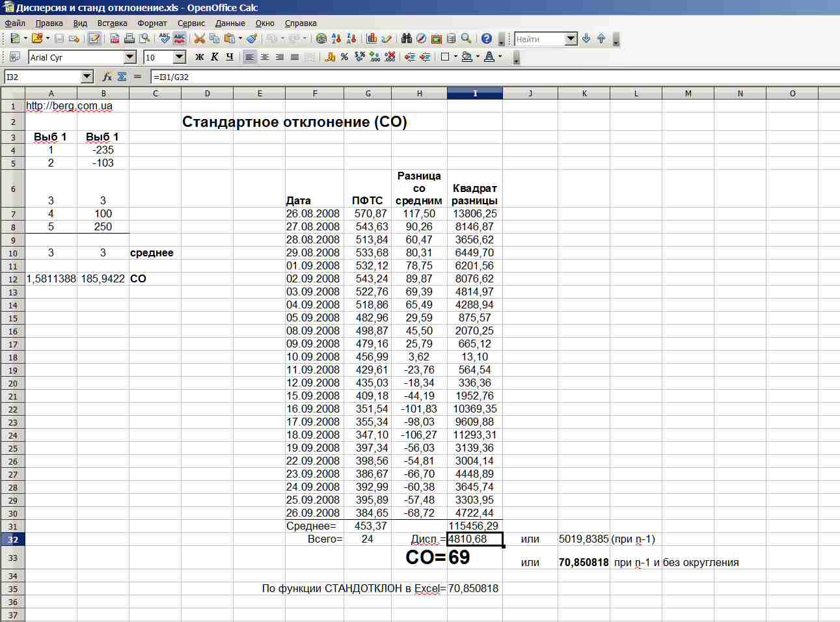
Task: Toggle underline Ч formatting
Action: [x=230, y=57]
